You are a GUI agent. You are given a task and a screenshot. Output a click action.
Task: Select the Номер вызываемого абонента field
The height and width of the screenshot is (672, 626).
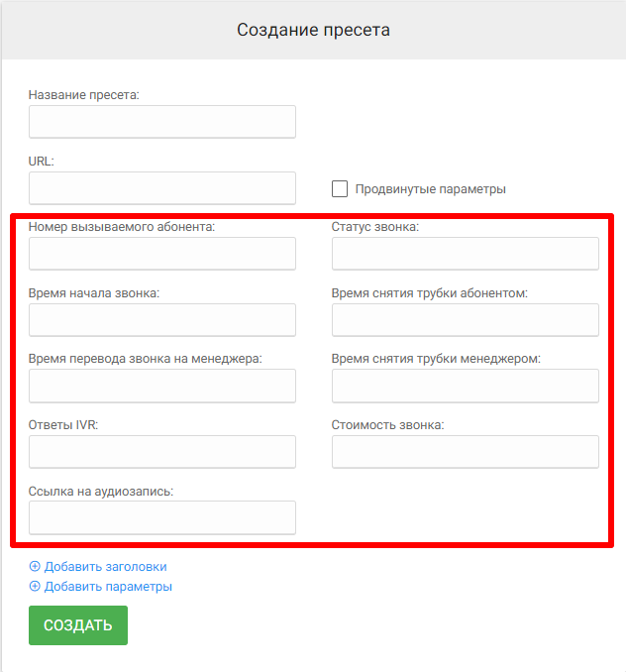click(162, 254)
